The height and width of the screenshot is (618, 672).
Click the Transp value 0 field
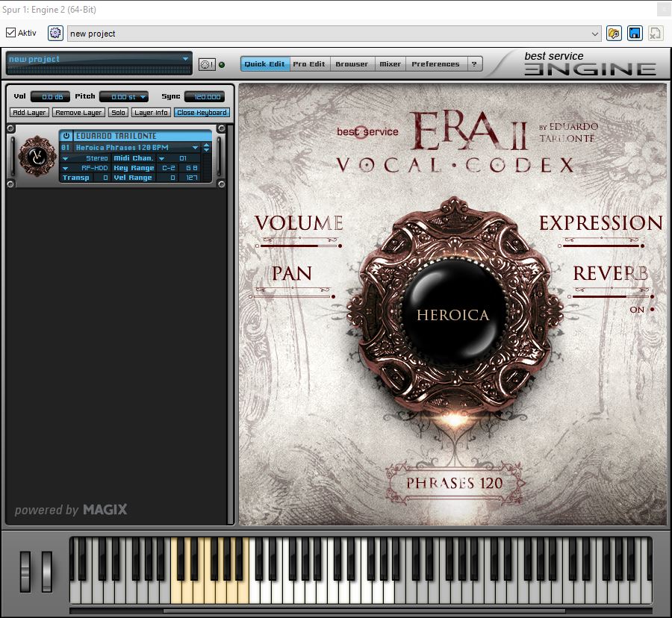pos(102,178)
